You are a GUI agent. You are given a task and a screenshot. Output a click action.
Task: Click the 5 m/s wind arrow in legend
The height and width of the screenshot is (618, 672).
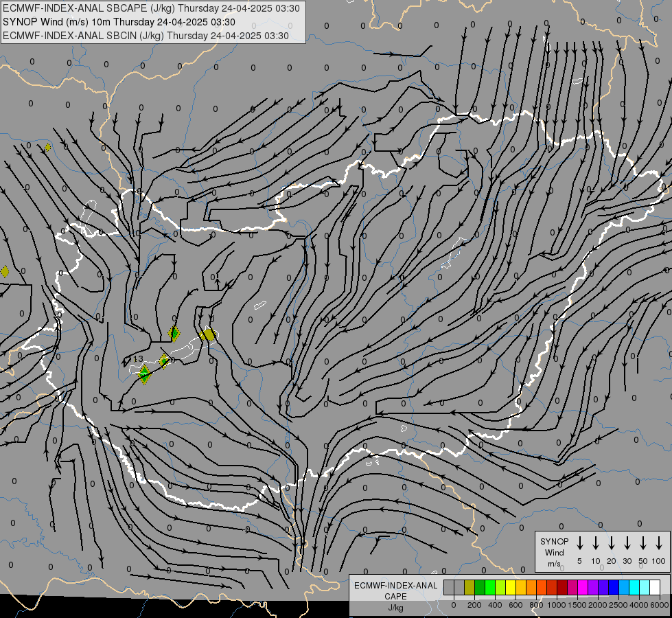click(579, 543)
